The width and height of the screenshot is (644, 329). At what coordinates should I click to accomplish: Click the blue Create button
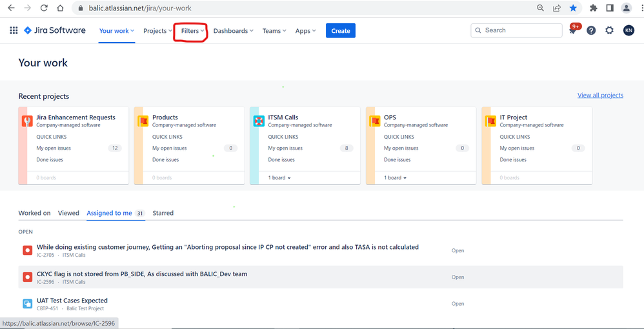[x=341, y=31]
